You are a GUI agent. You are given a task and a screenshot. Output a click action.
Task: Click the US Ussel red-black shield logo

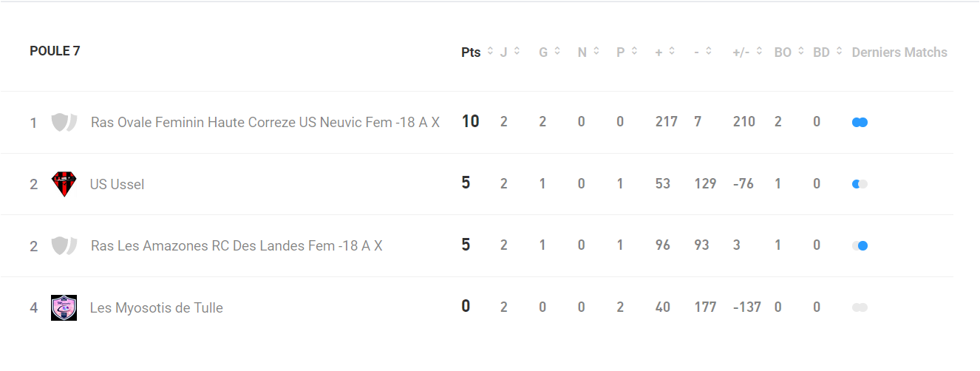pyautogui.click(x=64, y=184)
